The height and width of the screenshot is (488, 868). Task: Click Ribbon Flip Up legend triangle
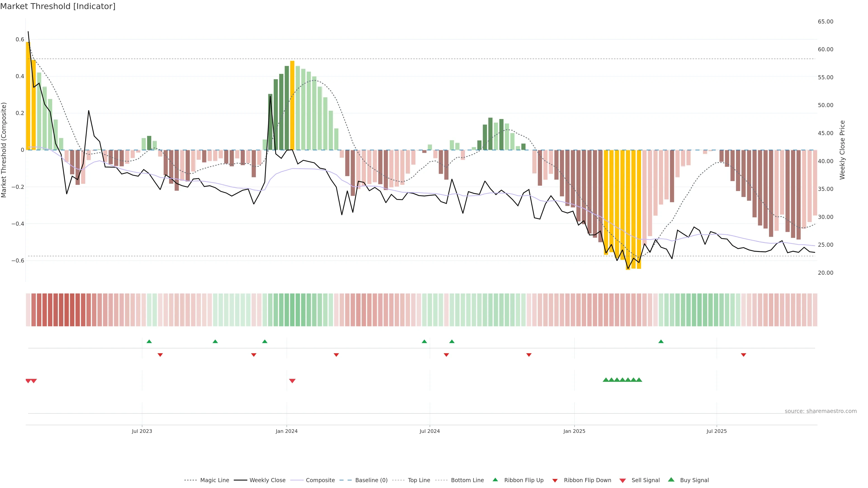click(495, 480)
